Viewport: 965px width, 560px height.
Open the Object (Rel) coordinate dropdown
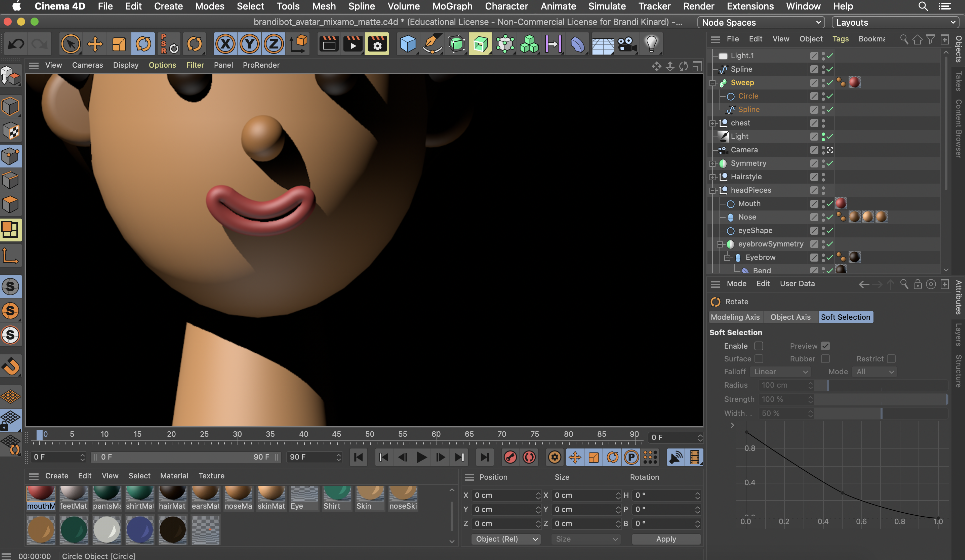[x=506, y=539]
